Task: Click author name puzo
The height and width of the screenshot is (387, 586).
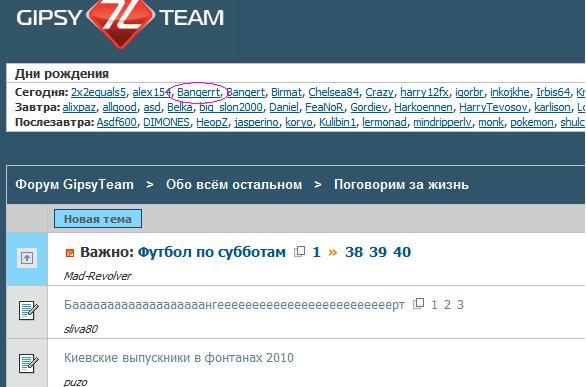Action: pyautogui.click(x=75, y=382)
